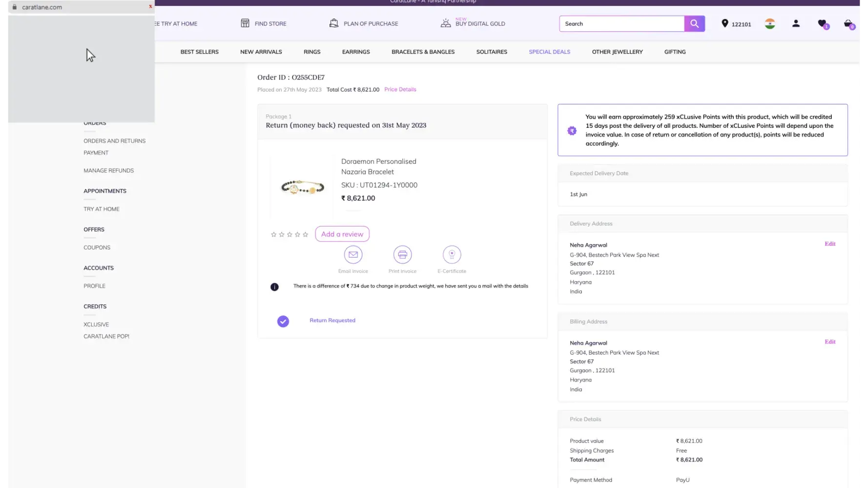
Task: Click the India flag country selector
Action: 770,23
